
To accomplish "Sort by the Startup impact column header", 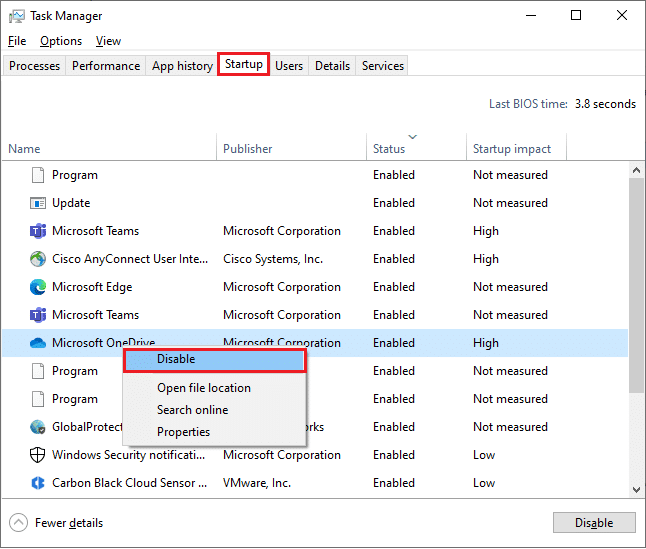I will coord(516,148).
